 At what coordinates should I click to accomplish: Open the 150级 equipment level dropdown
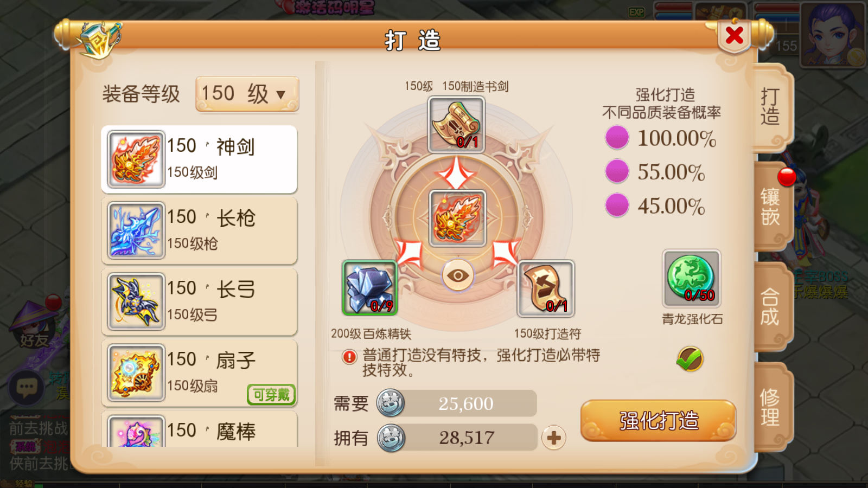(x=247, y=94)
